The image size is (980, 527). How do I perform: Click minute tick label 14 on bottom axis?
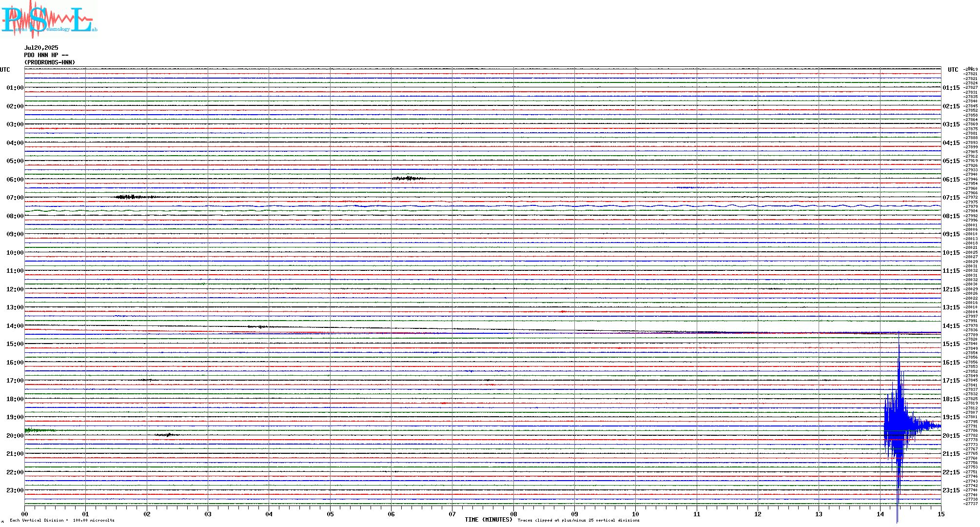[x=880, y=514]
